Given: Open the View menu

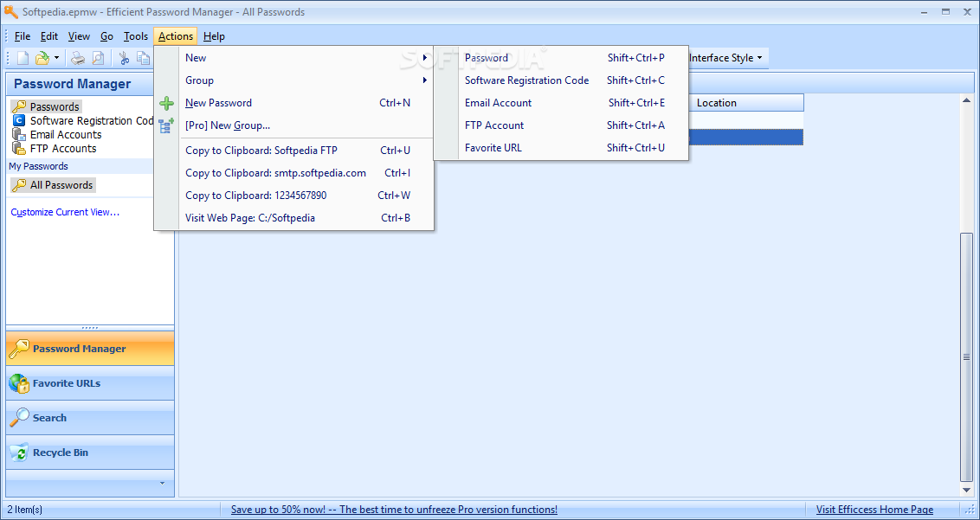Looking at the screenshot, I should pos(79,36).
